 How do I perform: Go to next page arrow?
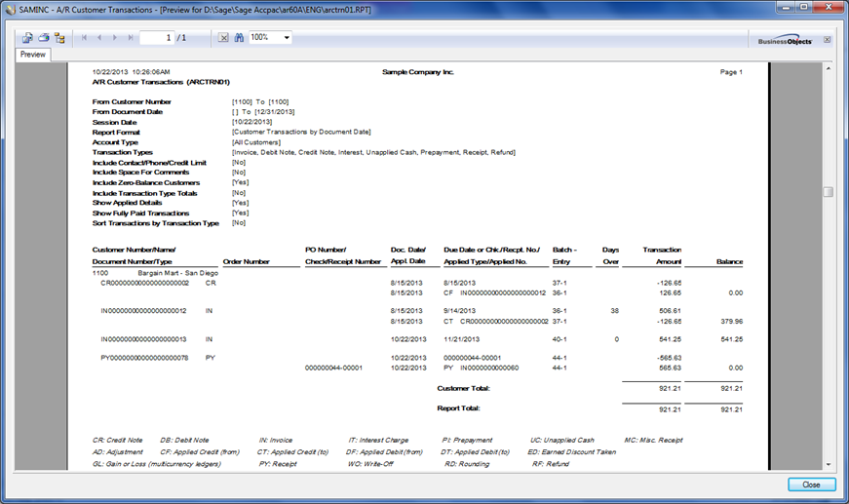click(115, 38)
